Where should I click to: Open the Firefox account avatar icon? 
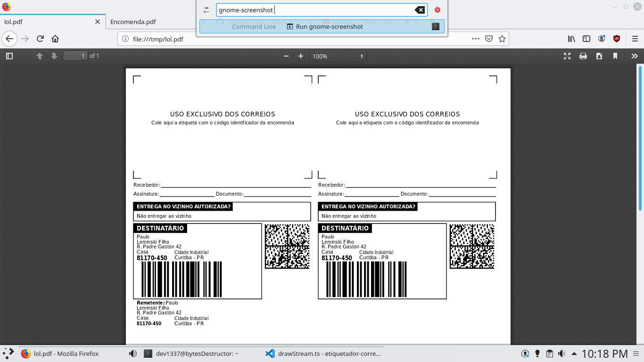[602, 39]
